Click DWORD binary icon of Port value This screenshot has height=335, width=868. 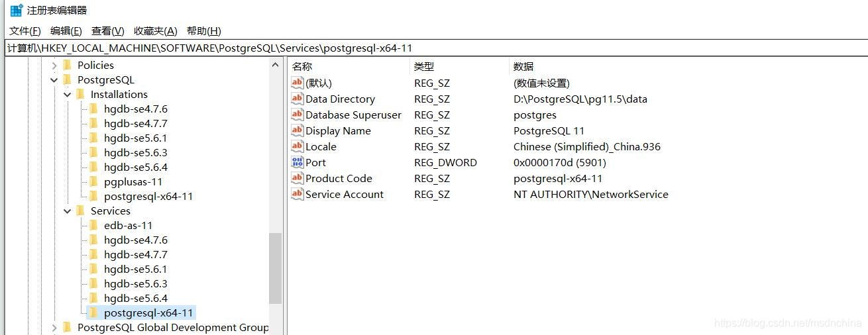(298, 162)
